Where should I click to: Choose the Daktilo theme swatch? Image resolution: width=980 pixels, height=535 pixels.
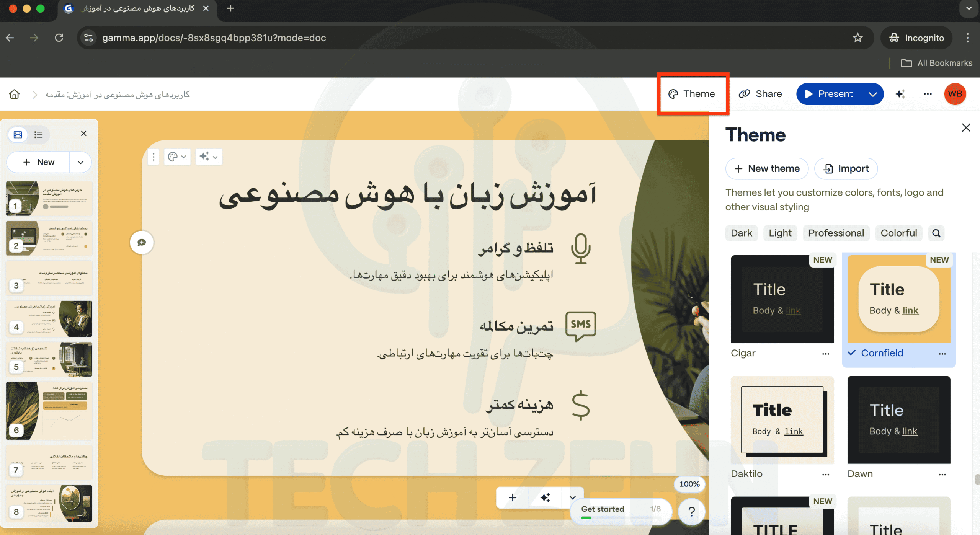pyautogui.click(x=782, y=420)
